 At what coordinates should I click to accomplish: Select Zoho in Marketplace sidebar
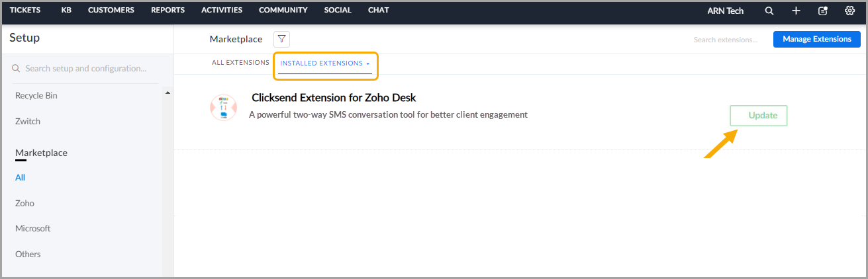click(x=24, y=203)
